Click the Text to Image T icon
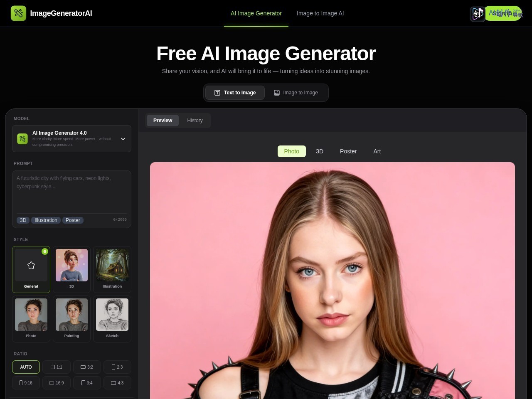Viewport: 532px width, 399px height. 217,93
